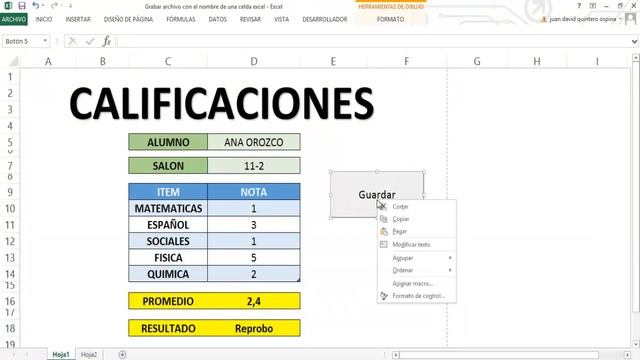Add a new sheet with plus icon
The height and width of the screenshot is (360, 640).
[x=122, y=355]
